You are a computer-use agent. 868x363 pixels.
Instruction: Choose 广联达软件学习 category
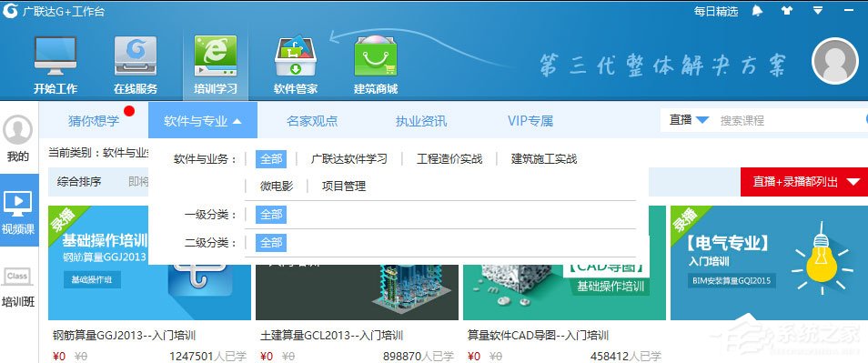(348, 159)
